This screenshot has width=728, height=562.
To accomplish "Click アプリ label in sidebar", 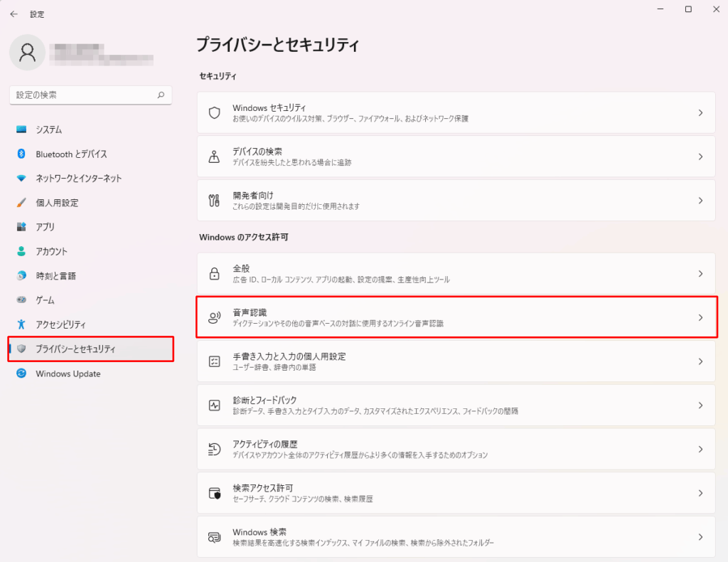I will (45, 227).
